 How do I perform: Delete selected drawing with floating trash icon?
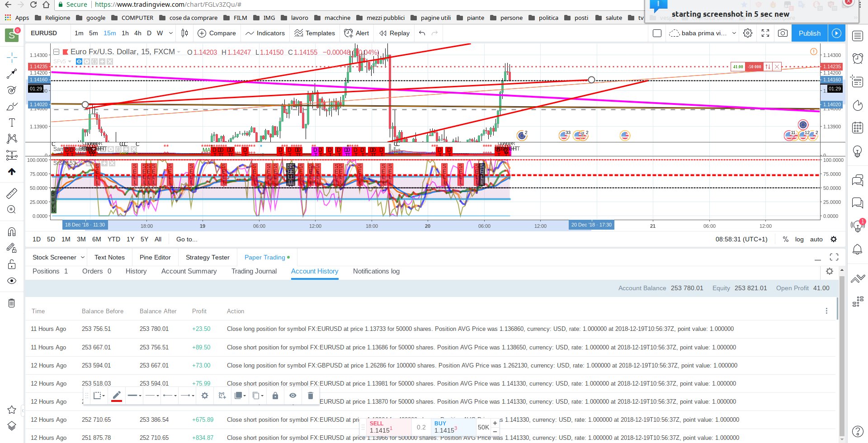click(311, 396)
